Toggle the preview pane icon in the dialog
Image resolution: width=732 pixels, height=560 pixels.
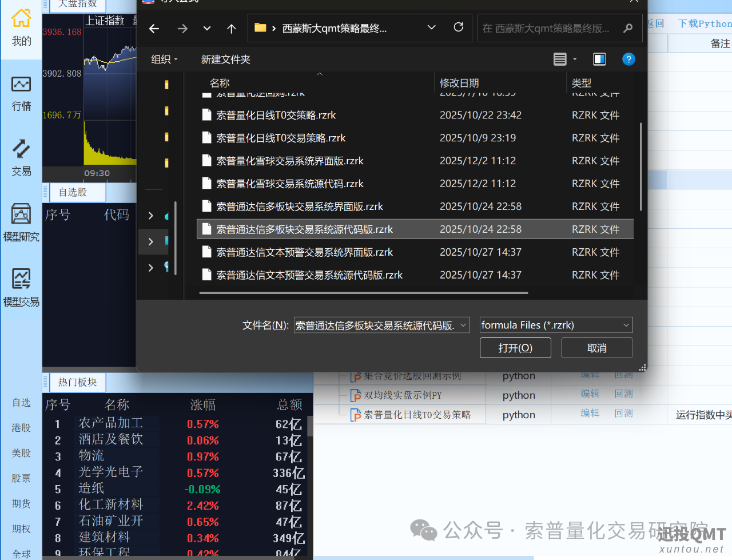(599, 59)
